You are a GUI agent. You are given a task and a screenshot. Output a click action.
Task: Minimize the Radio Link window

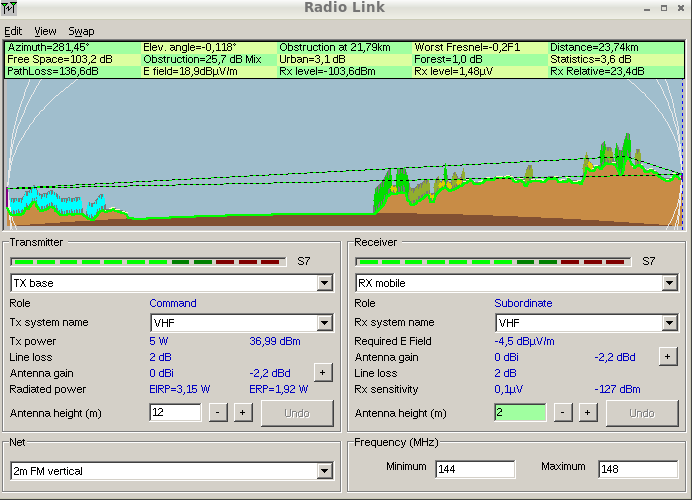point(647,8)
